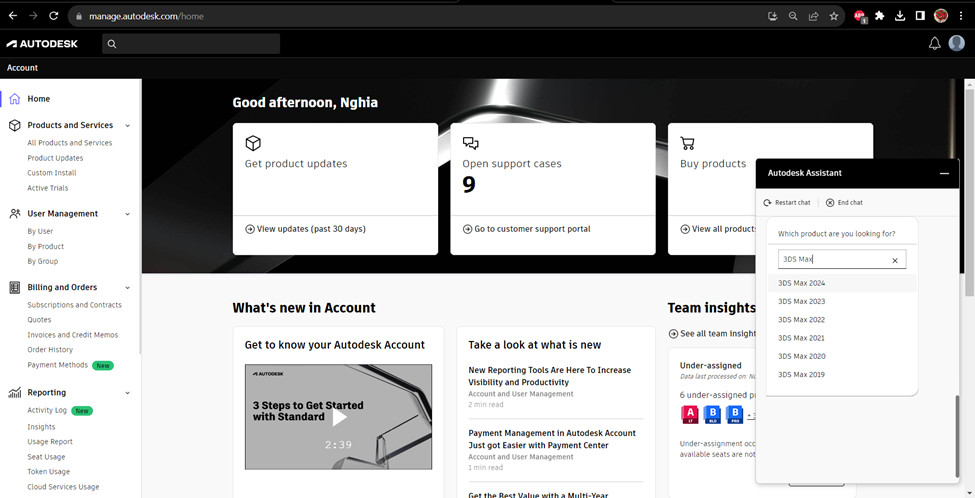This screenshot has width=975, height=498.
Task: Select 3DS Max 2024 from suggestions
Action: coord(842,283)
